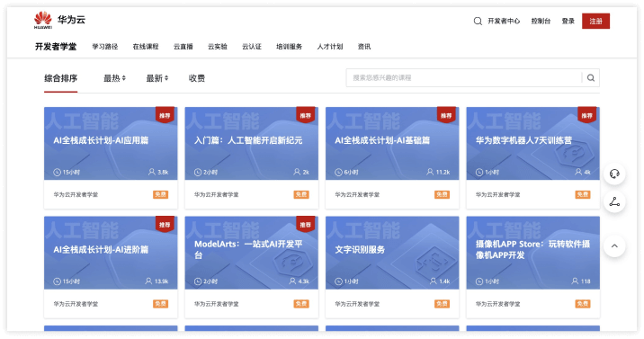Viewport: 644px width, 339px height.
Task: Click the back-to-top arrow button
Action: (614, 245)
